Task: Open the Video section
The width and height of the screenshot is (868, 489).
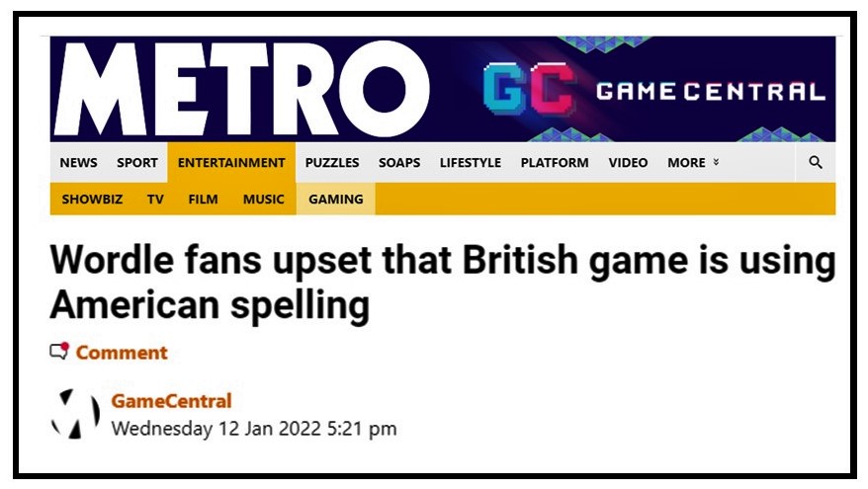Action: [x=628, y=163]
